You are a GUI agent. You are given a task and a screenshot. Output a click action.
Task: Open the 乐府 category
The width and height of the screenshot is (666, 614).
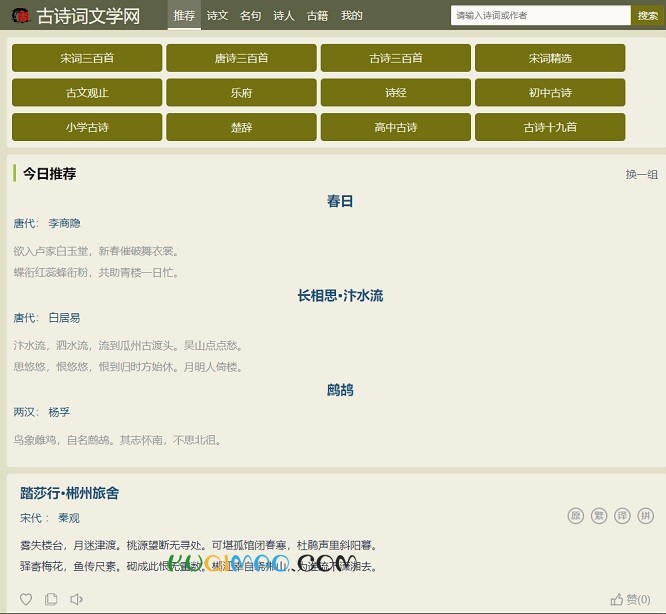pos(241,92)
